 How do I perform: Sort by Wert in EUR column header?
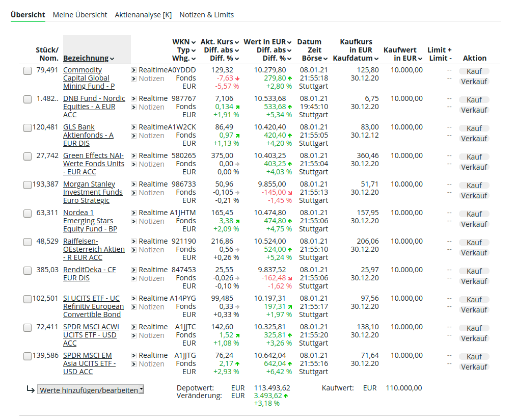(x=267, y=42)
